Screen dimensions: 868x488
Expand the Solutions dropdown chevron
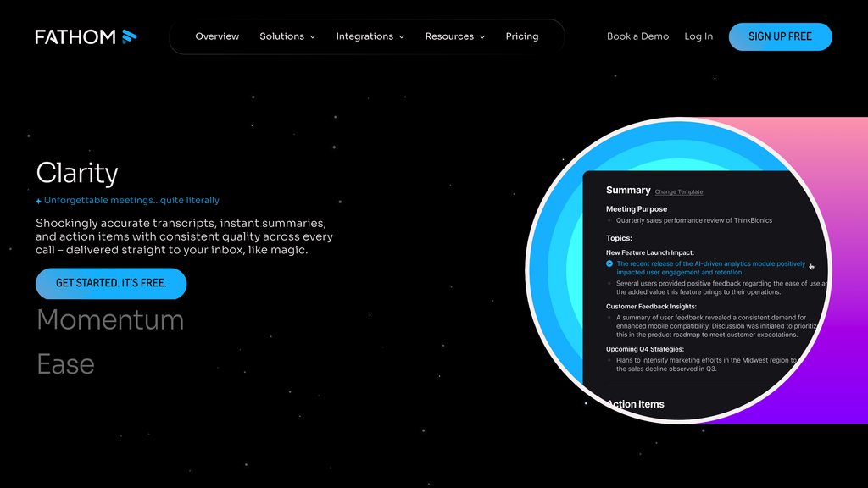313,37
